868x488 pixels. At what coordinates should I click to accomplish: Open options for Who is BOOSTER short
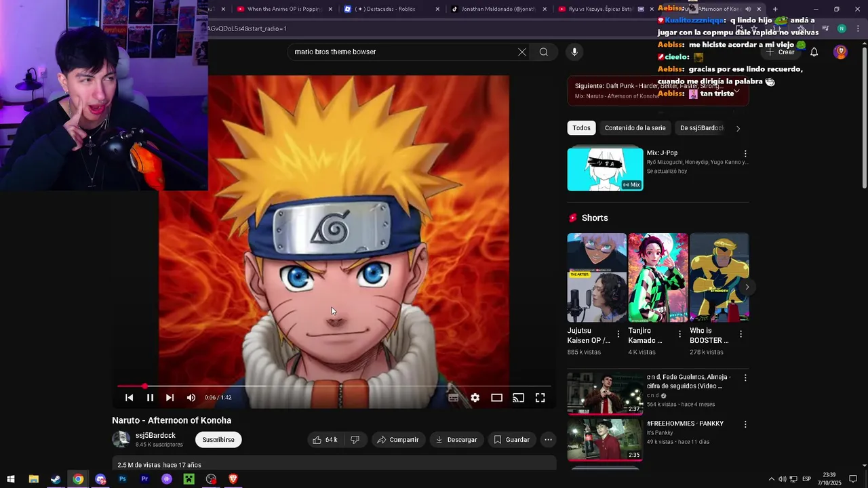741,334
